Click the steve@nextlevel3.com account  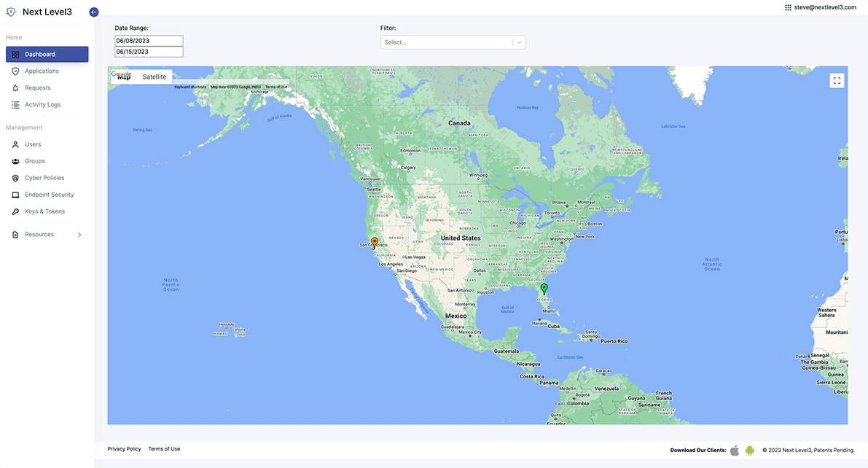[825, 8]
